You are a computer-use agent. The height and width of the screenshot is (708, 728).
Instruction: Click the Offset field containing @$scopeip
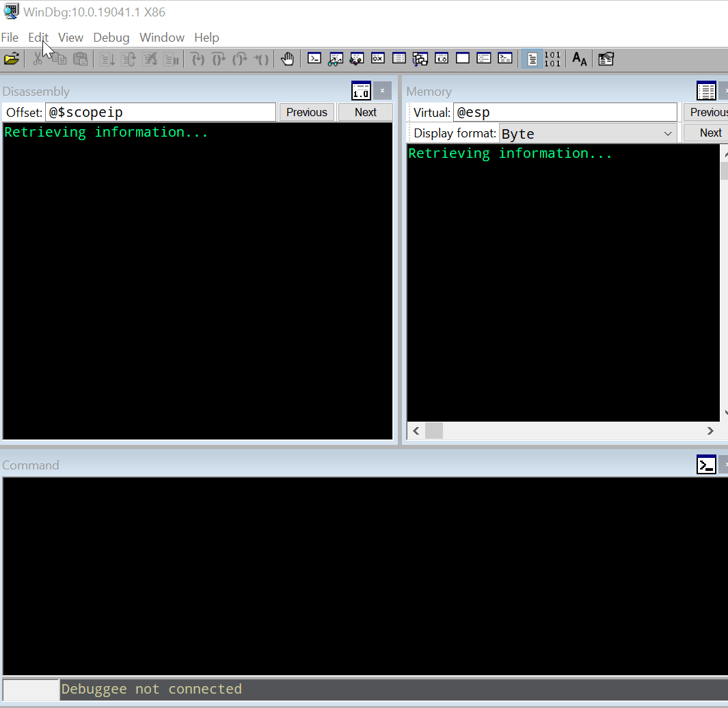click(161, 112)
